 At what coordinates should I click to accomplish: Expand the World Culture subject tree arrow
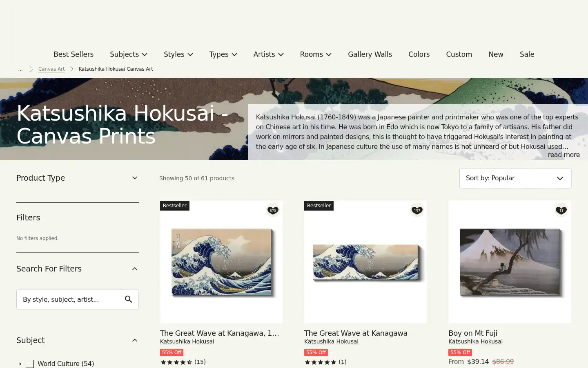coord(20,364)
